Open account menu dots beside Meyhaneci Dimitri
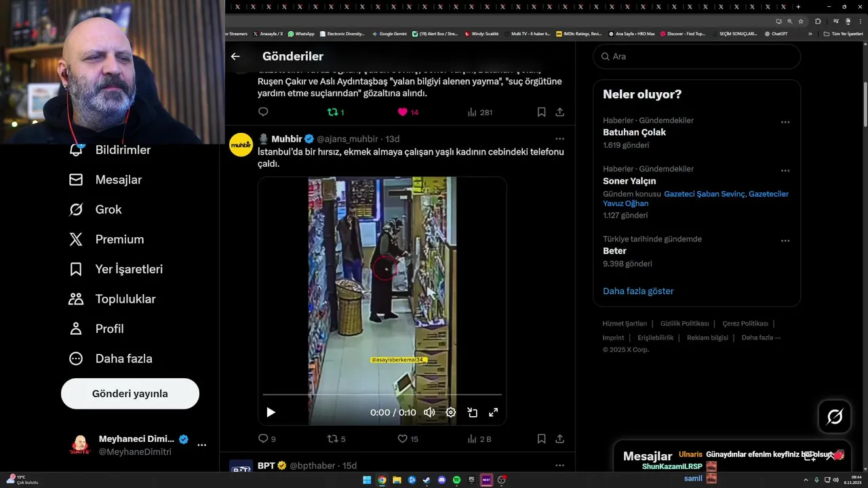 tap(201, 445)
